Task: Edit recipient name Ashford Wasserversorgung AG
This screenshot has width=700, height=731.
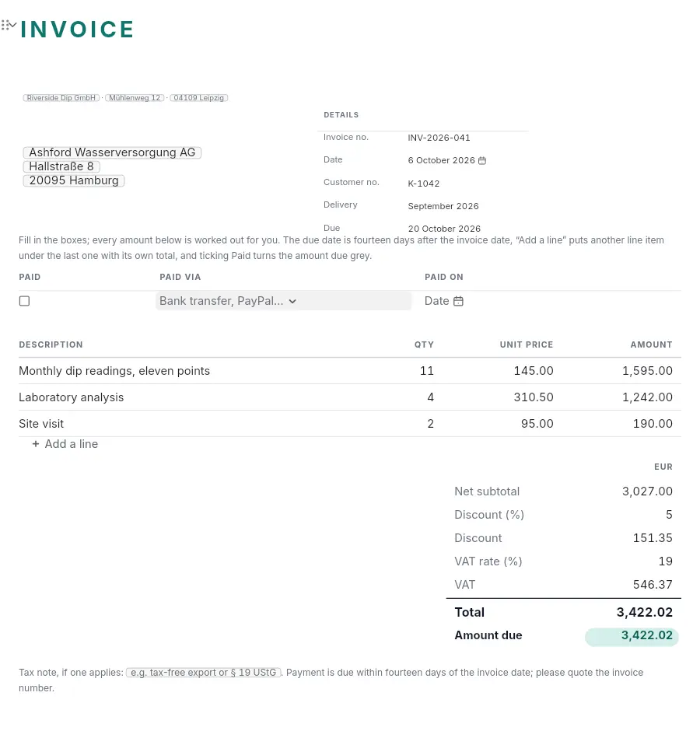Action: [112, 152]
